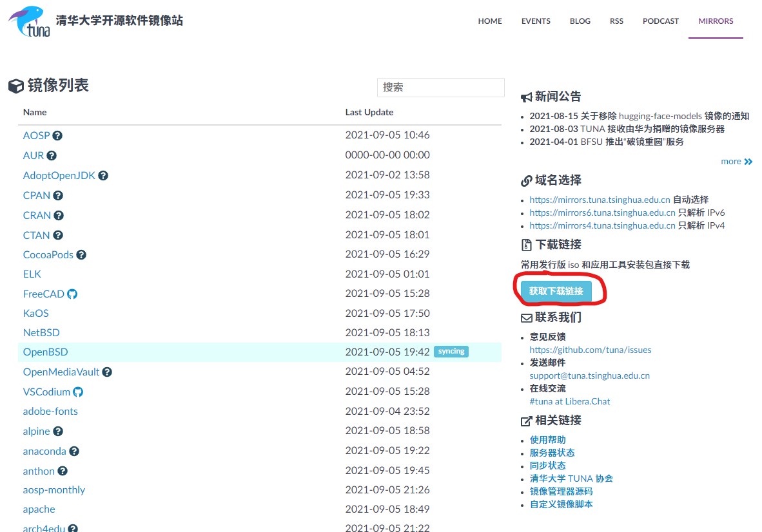Open the BLOG menu item

pyautogui.click(x=580, y=21)
